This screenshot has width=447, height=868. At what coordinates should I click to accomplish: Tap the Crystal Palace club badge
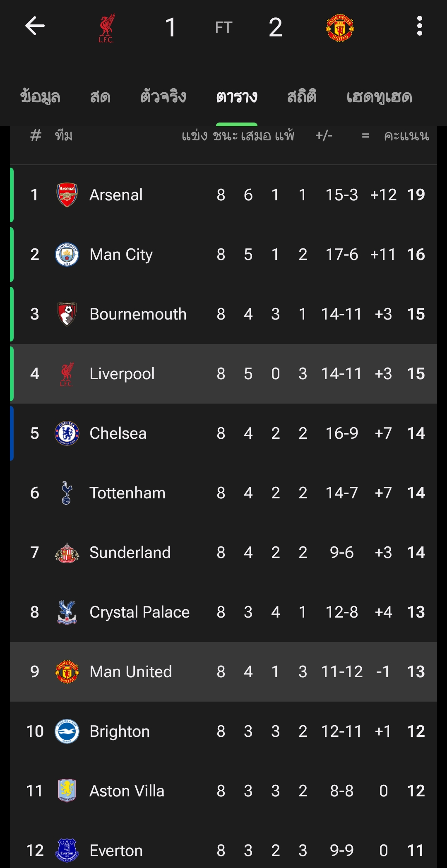point(67,612)
